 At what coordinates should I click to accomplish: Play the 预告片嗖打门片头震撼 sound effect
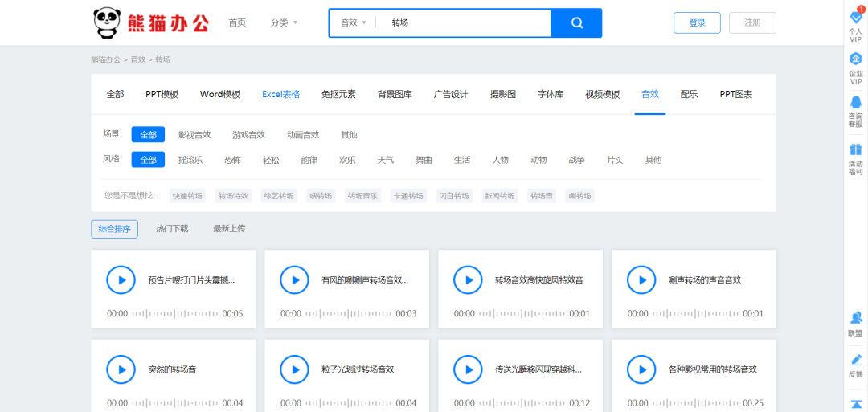[x=121, y=280]
